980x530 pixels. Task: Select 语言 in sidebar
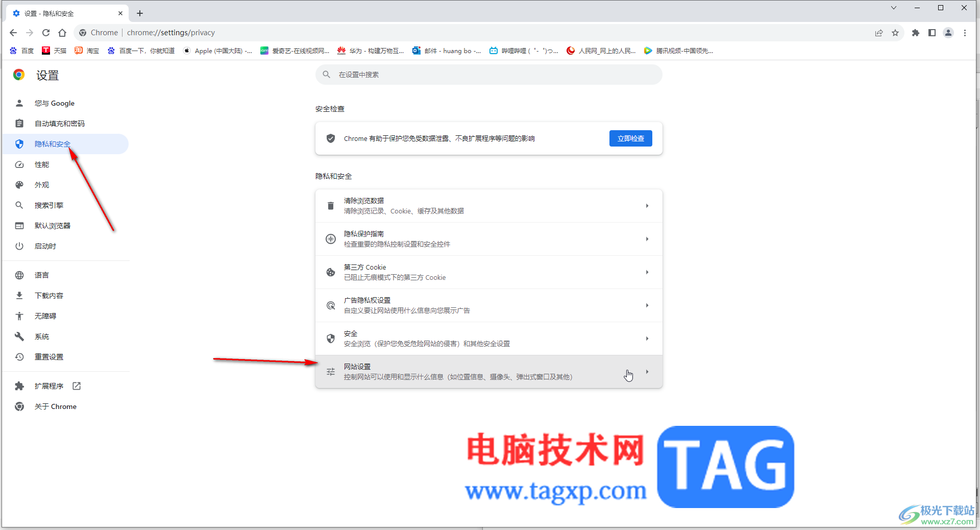(65, 275)
